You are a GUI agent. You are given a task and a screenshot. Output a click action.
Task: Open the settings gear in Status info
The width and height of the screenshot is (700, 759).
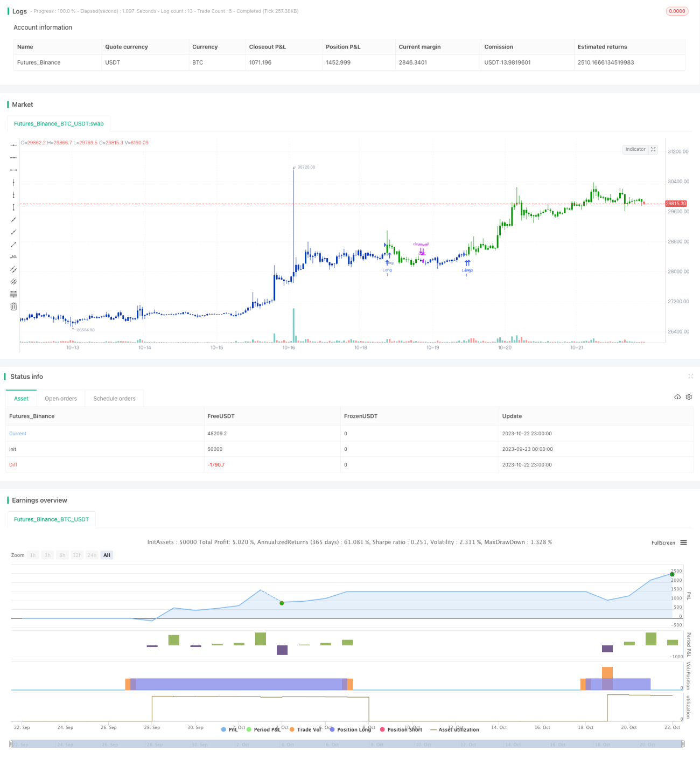(689, 397)
